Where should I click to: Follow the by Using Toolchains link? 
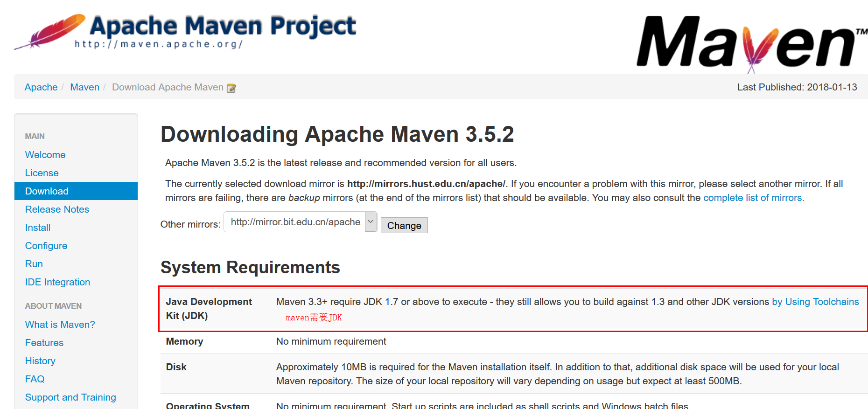[x=815, y=302]
